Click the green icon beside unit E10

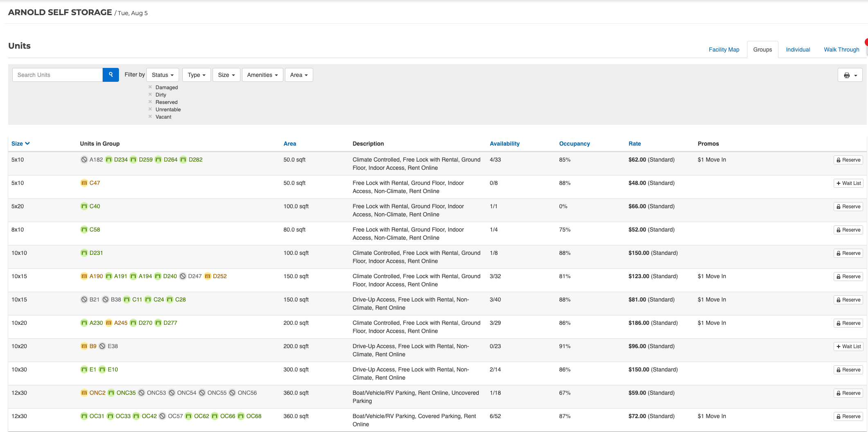point(102,369)
